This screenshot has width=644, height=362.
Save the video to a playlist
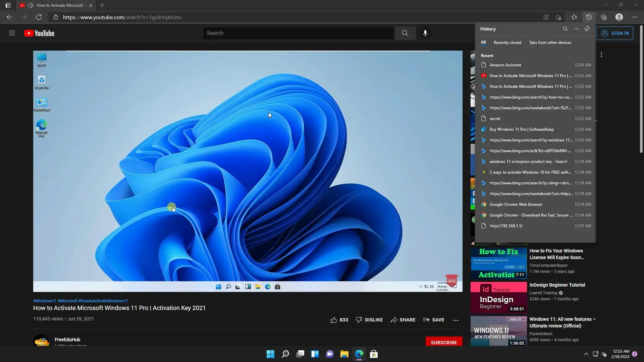(433, 320)
